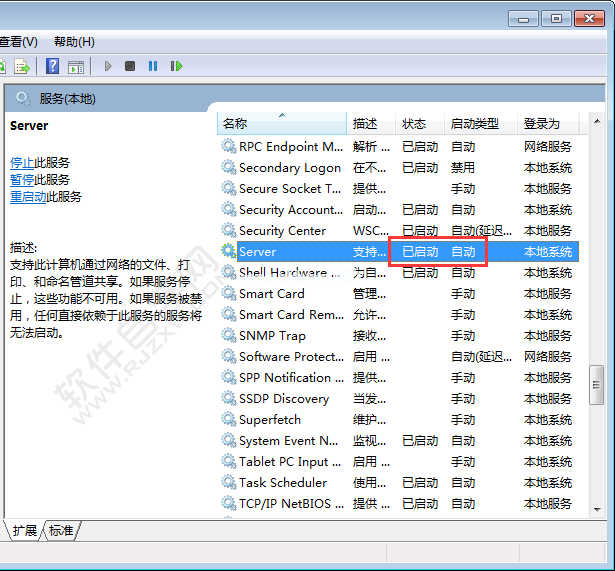Image resolution: width=615 pixels, height=571 pixels.
Task: Open the 查看(V) menu
Action: coord(18,42)
